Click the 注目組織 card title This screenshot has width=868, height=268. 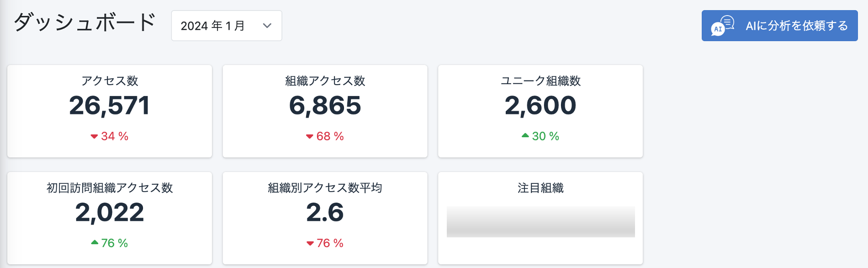pyautogui.click(x=540, y=188)
